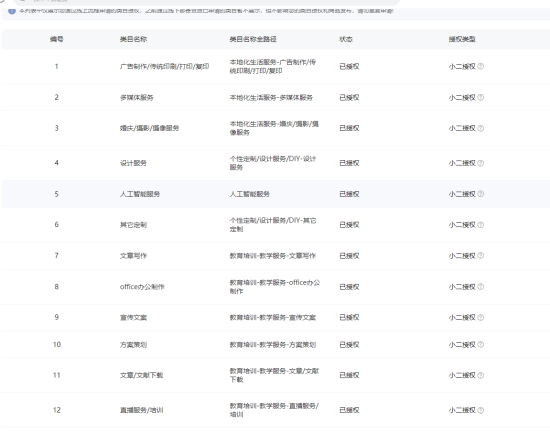
Task: Open 小二授权 help tooltip for 多媒体服务 row
Action: point(481,97)
